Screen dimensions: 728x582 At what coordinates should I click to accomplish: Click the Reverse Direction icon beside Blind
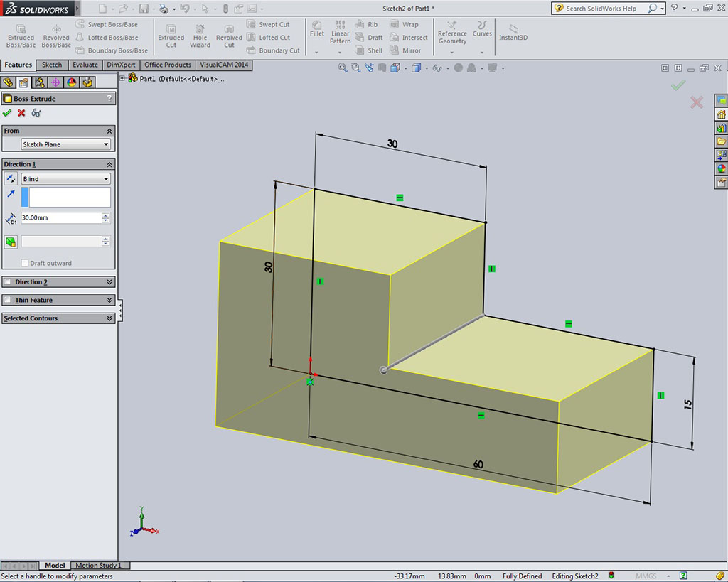(11, 179)
